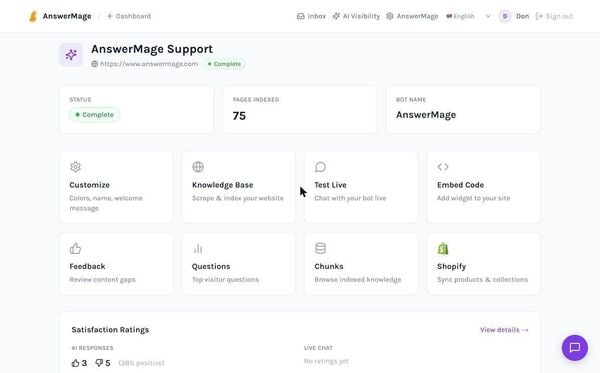Screen dimensions: 600x373
Task: Click the Embed Code angle brackets icon
Action: coord(443,167)
